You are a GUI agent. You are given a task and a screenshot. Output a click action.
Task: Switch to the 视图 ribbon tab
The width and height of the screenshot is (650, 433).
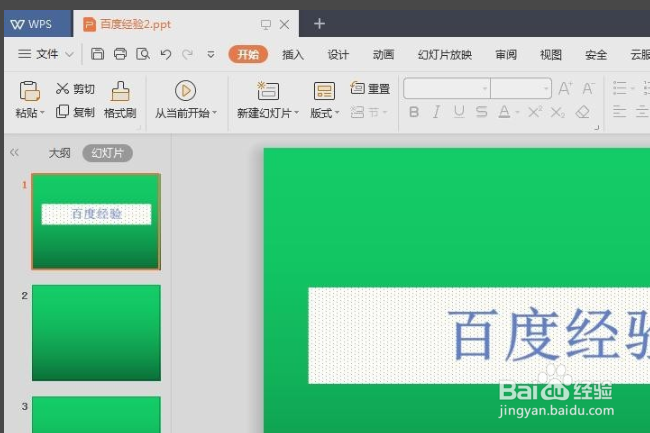point(551,54)
